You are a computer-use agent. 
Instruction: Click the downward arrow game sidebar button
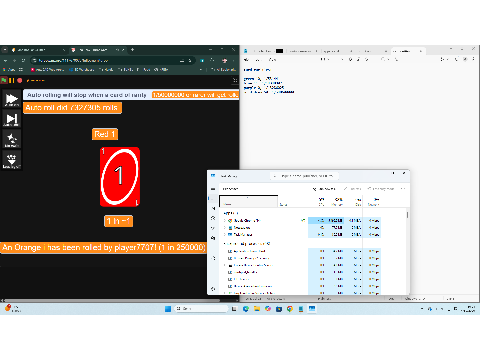click(12, 160)
